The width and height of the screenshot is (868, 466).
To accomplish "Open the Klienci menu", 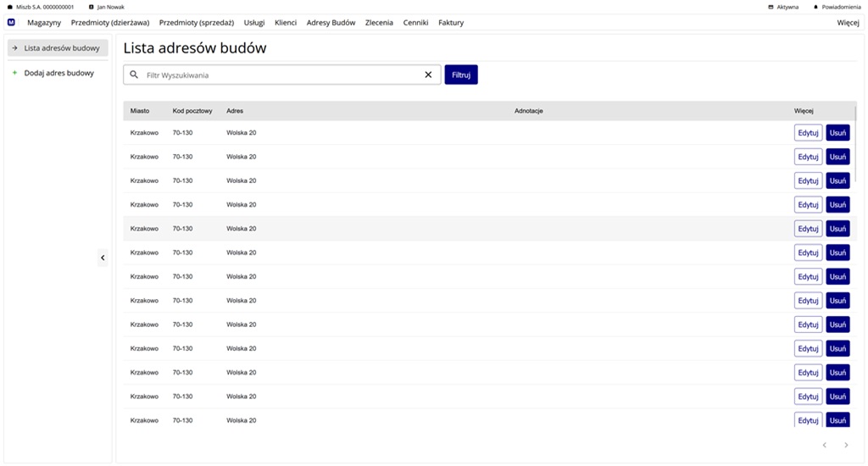I will tap(286, 22).
